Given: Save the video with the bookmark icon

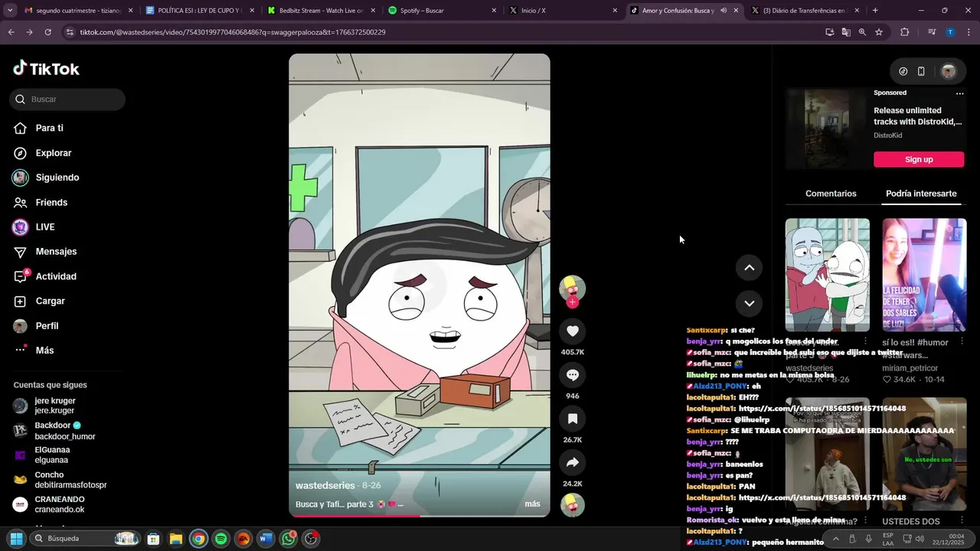Looking at the screenshot, I should pos(572,419).
